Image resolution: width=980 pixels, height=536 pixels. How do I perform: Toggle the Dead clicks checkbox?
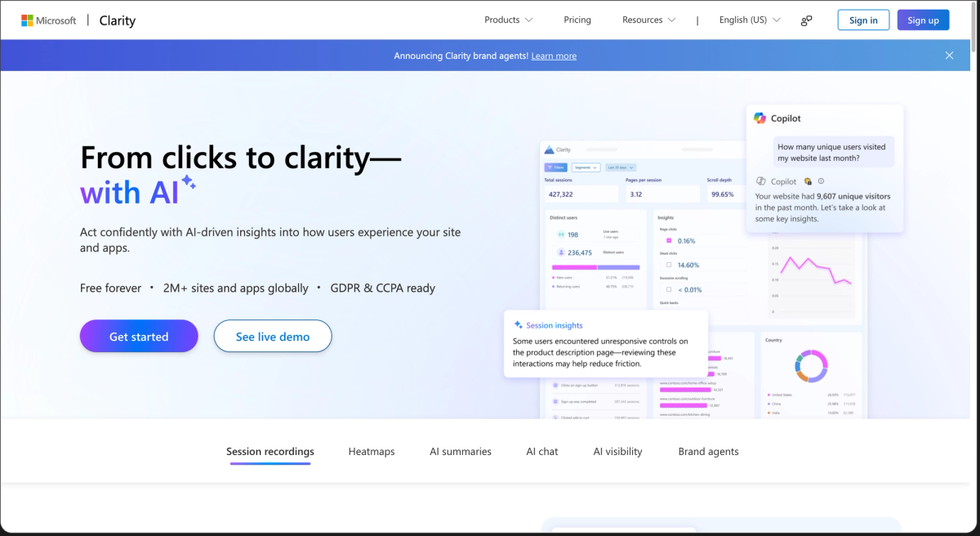(669, 265)
